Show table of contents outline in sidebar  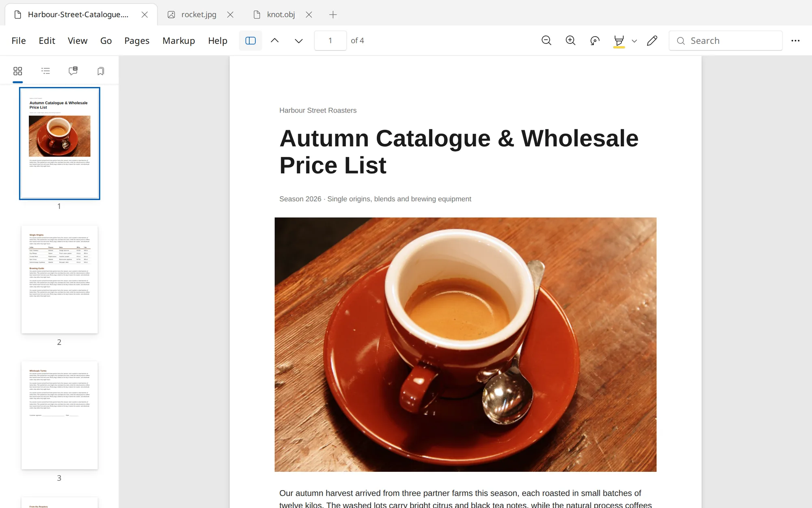[x=45, y=71]
